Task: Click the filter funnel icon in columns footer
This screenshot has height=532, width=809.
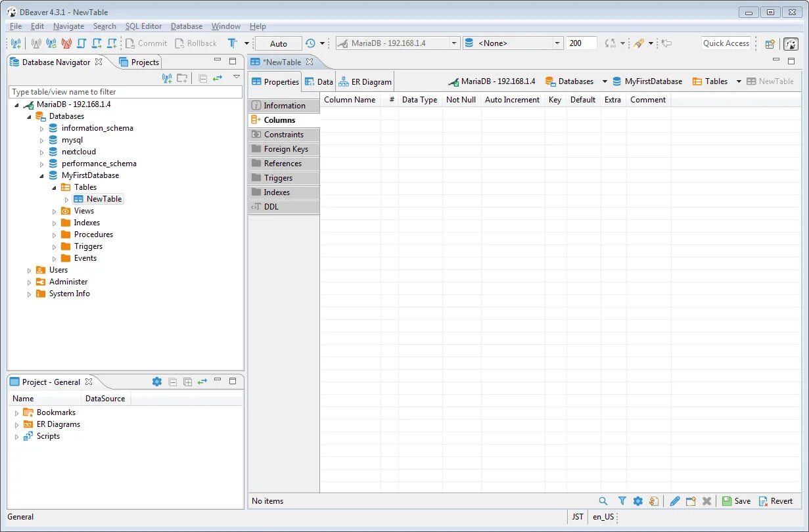Action: click(622, 501)
